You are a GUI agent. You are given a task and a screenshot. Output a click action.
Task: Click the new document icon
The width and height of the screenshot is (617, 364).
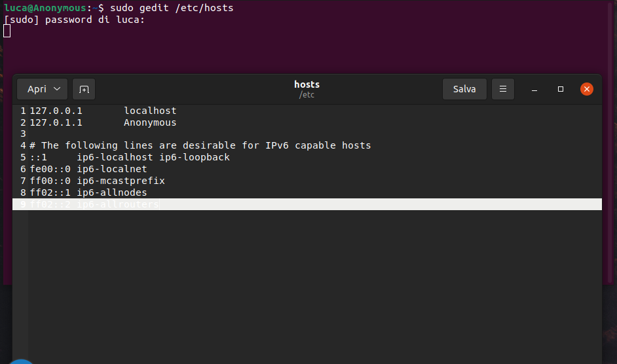coord(84,89)
